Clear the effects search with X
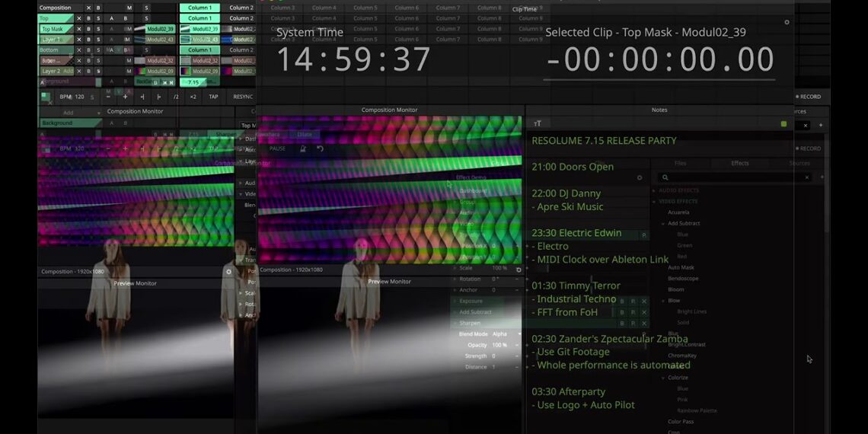The width and height of the screenshot is (868, 434). (x=806, y=177)
